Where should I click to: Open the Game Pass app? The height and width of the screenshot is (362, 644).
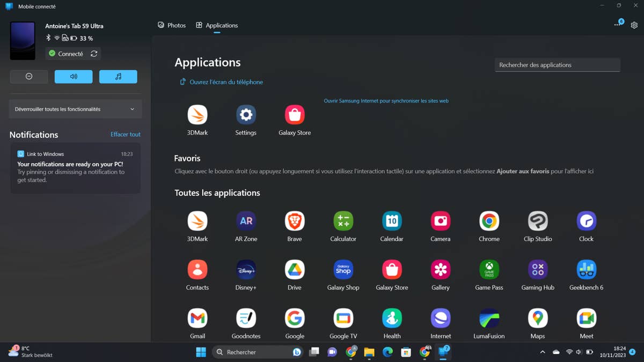[x=489, y=270]
